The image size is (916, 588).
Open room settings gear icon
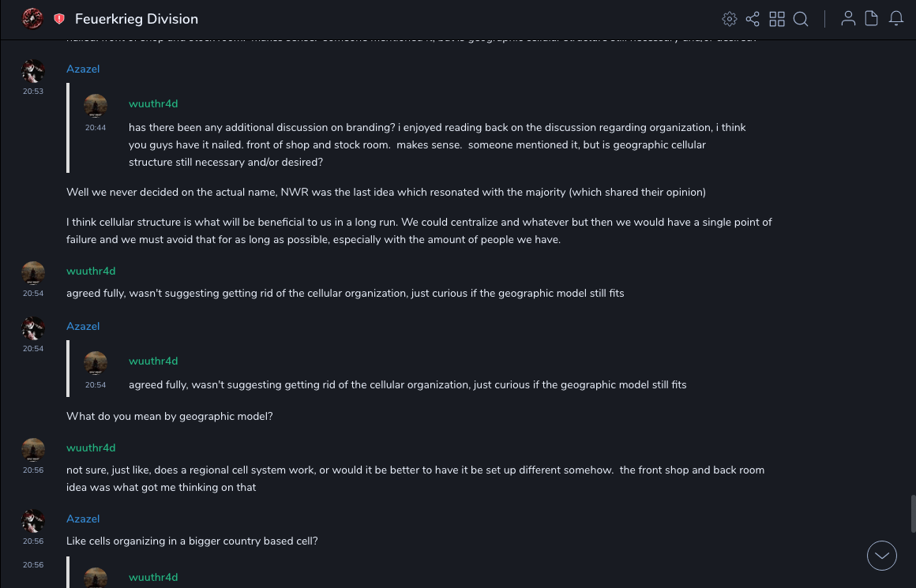(730, 19)
